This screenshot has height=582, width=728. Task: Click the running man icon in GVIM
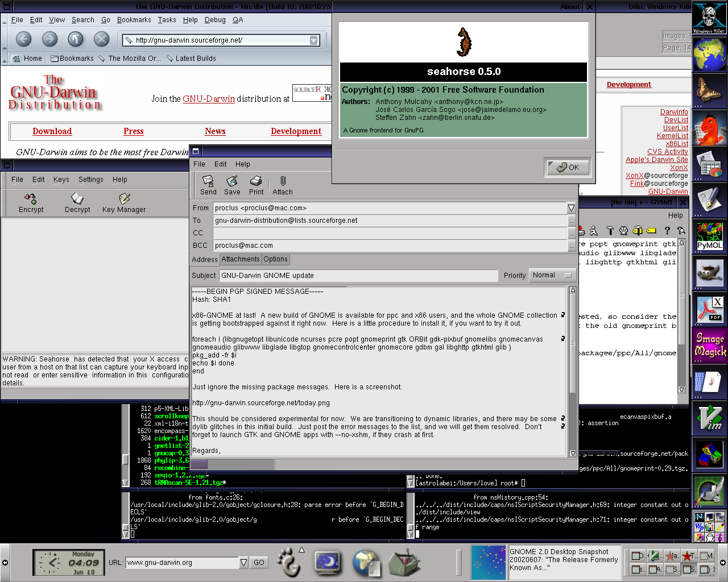pos(594,231)
